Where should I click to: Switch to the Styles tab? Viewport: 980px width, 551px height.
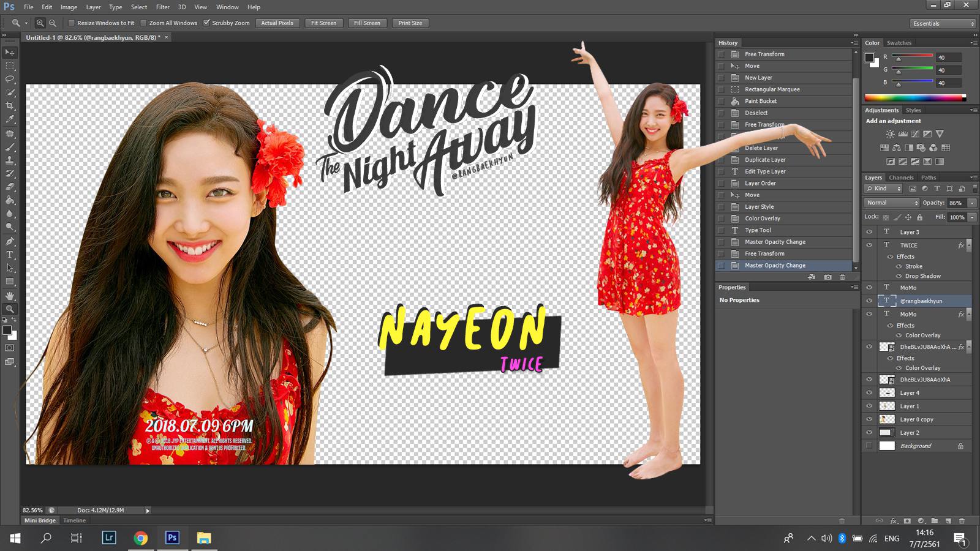913,110
